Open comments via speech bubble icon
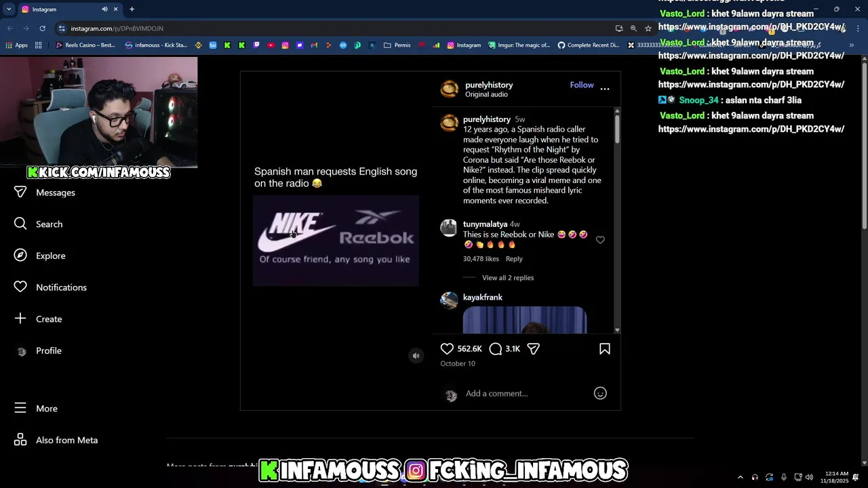 [496, 348]
